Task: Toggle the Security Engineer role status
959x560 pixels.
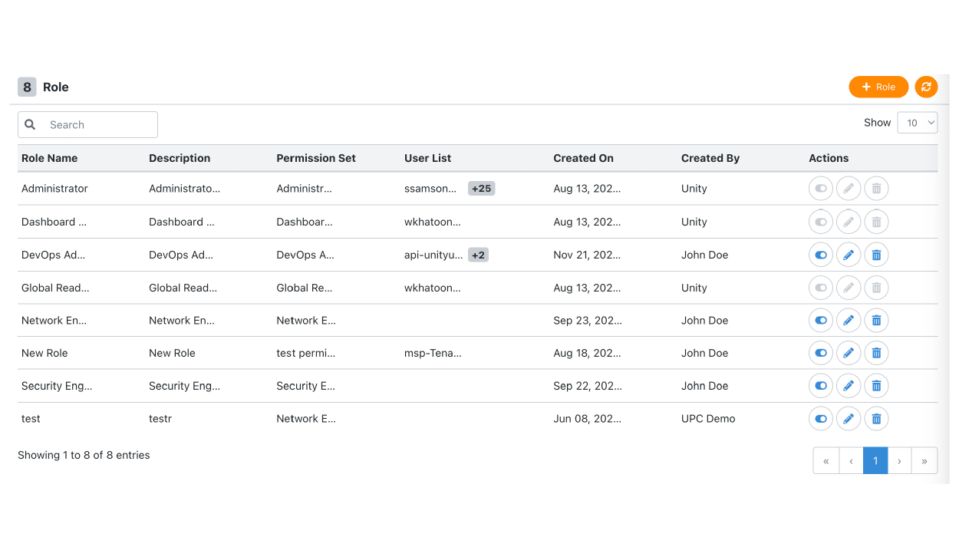Action: click(821, 386)
